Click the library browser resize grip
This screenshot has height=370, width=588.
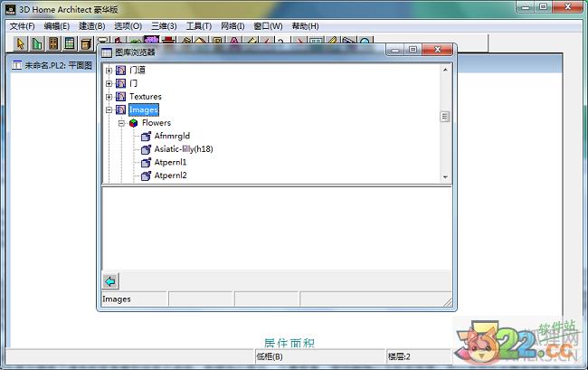click(448, 302)
